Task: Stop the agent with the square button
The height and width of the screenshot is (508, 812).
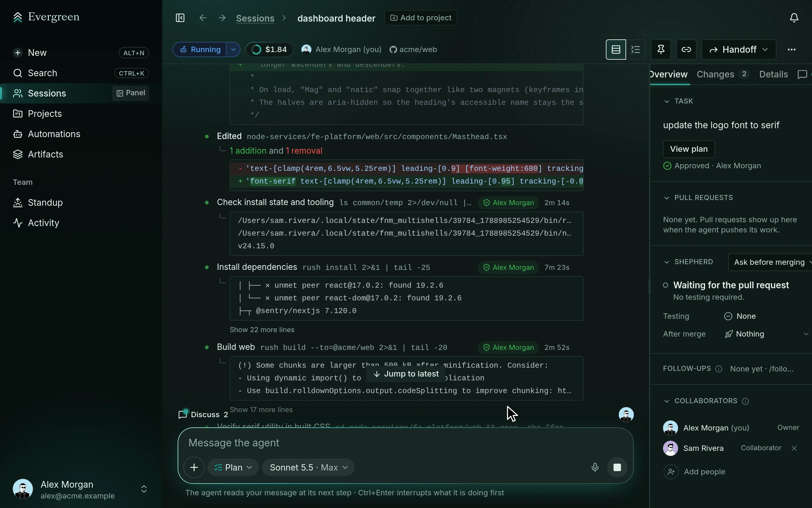Action: coord(617,467)
